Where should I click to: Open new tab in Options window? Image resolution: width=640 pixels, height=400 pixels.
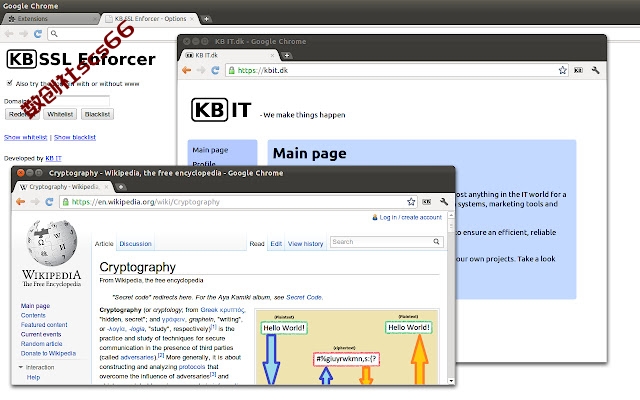point(207,19)
